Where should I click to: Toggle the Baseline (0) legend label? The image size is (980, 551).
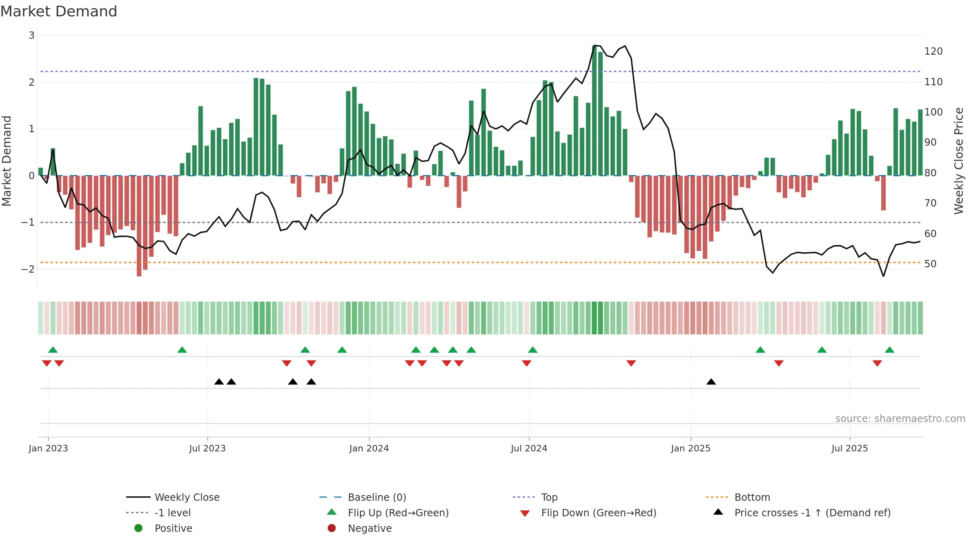point(377,497)
